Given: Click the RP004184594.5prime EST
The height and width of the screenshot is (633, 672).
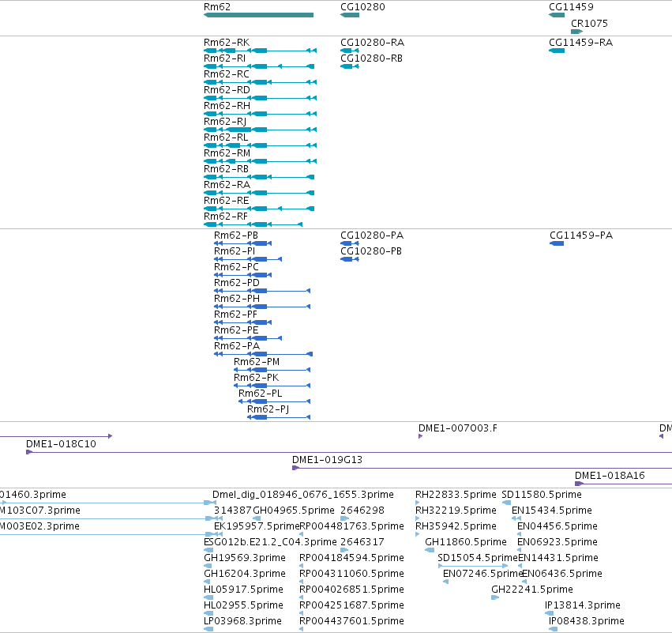Looking at the screenshot, I should click(351, 557).
